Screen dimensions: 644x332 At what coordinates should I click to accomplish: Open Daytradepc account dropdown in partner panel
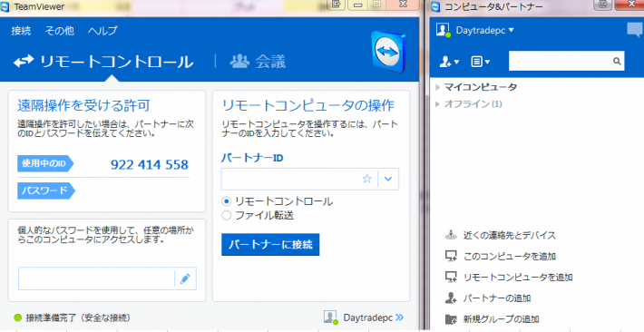pos(485,31)
